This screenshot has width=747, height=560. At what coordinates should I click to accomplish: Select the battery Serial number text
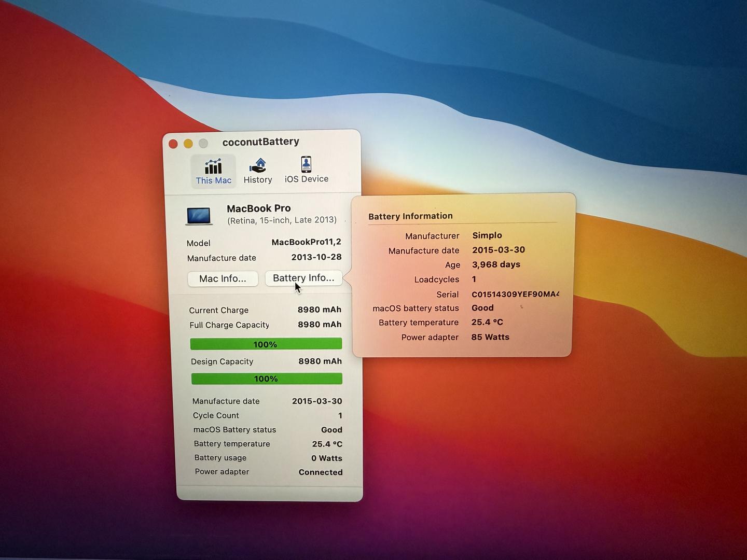(515, 294)
